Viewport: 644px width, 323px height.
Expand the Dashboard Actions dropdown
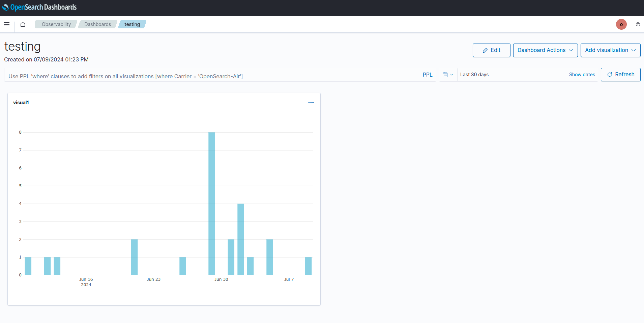(545, 50)
